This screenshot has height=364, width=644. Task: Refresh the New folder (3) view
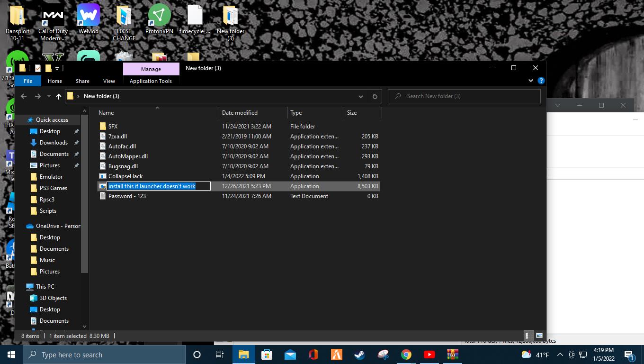[375, 96]
